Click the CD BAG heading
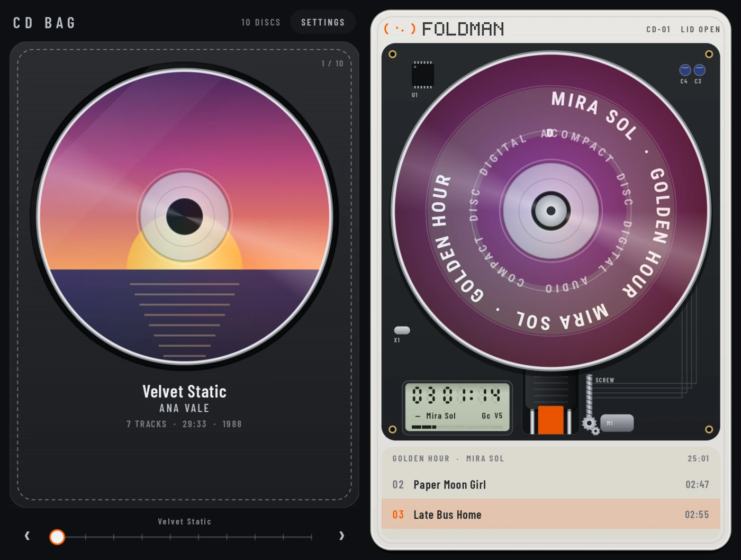This screenshot has height=560, width=741. [x=45, y=23]
